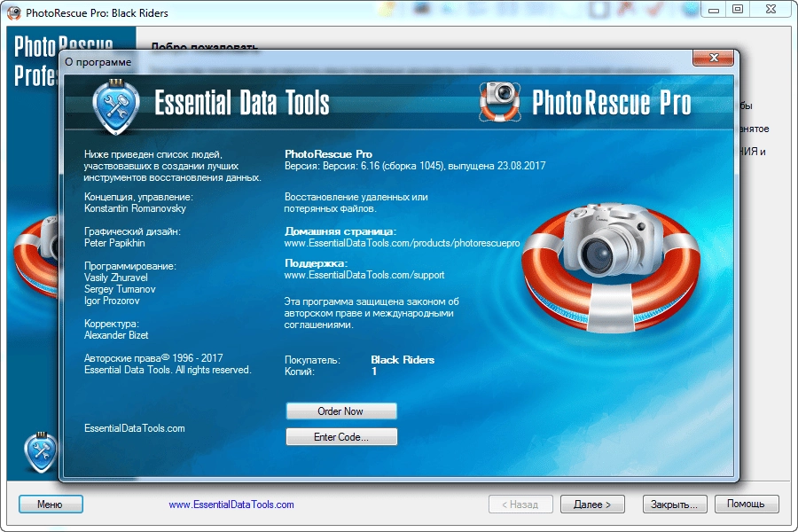Click the Essential Data Tools shield logo in About dialog
This screenshot has width=798, height=532.
click(x=116, y=106)
